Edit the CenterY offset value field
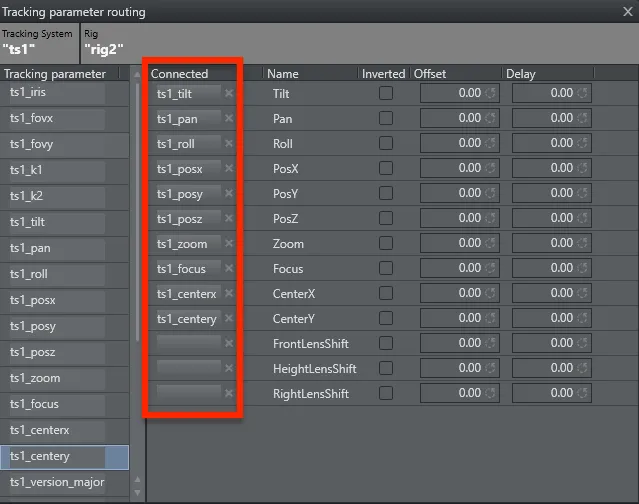639x504 pixels. (x=460, y=318)
